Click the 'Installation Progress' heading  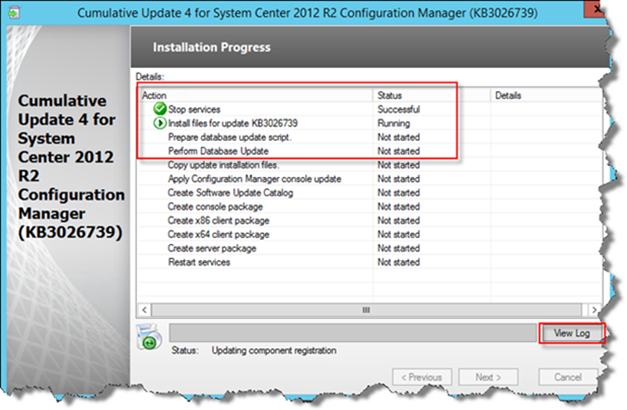pos(212,47)
